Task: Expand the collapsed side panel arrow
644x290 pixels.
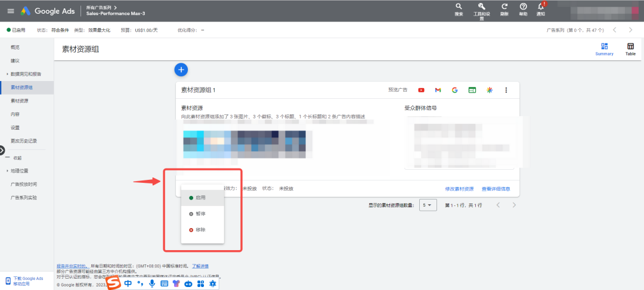Action: click(x=2, y=150)
